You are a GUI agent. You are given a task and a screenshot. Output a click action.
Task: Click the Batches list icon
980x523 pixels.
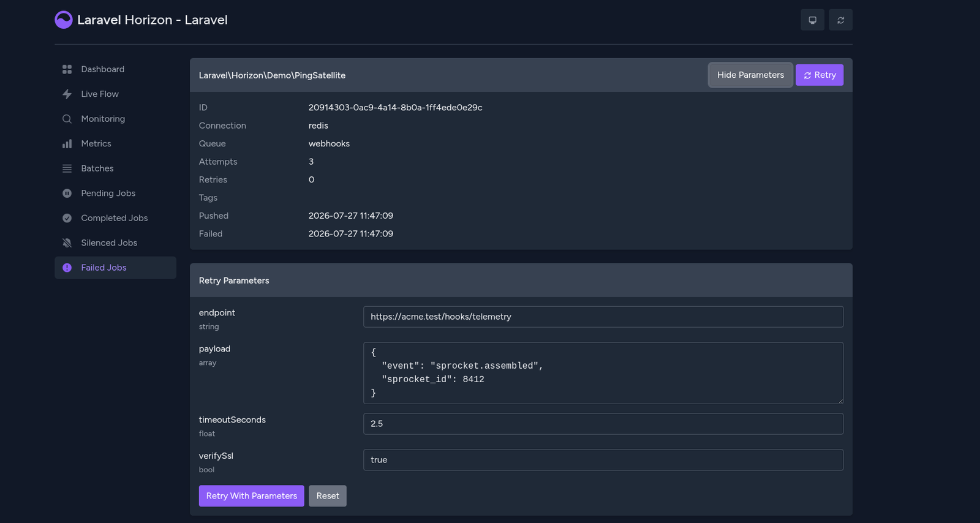[x=67, y=168]
